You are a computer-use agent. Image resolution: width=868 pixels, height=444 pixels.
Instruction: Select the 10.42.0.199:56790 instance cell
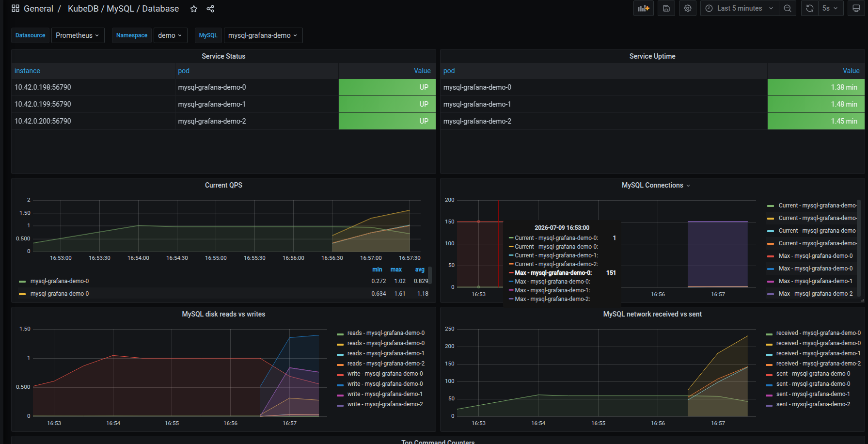[93, 104]
